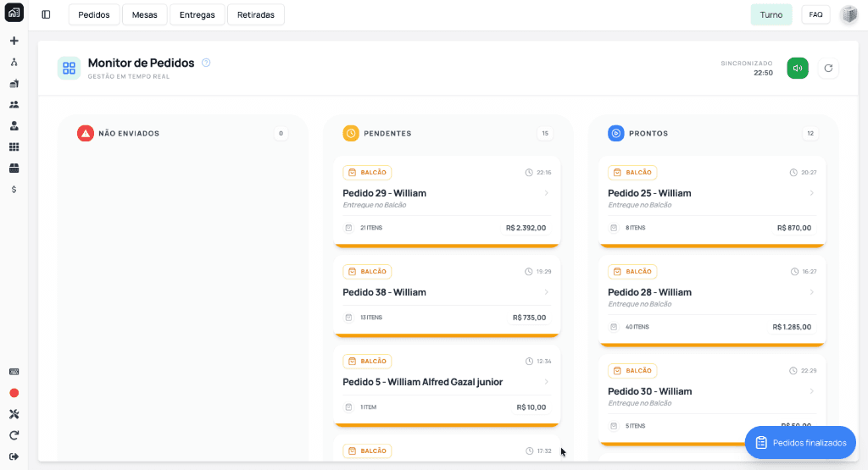Click the orange Pendentes clock icon
The image size is (868, 470).
[x=351, y=133]
